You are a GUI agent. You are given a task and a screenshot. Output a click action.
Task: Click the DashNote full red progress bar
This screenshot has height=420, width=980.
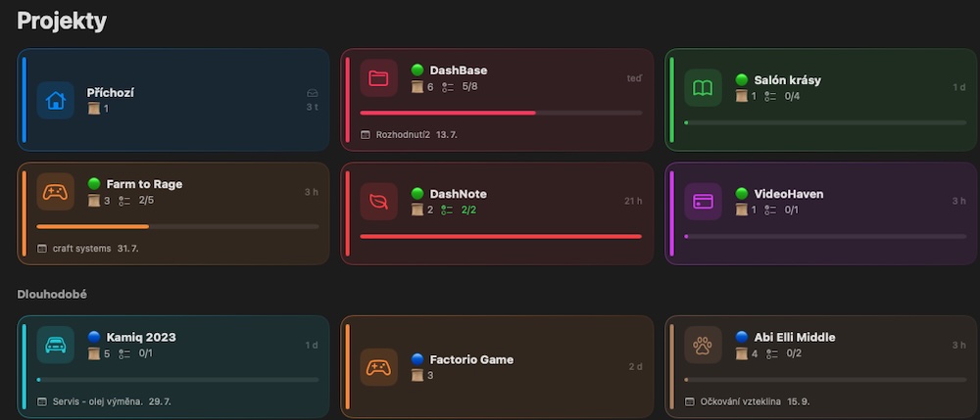click(501, 237)
